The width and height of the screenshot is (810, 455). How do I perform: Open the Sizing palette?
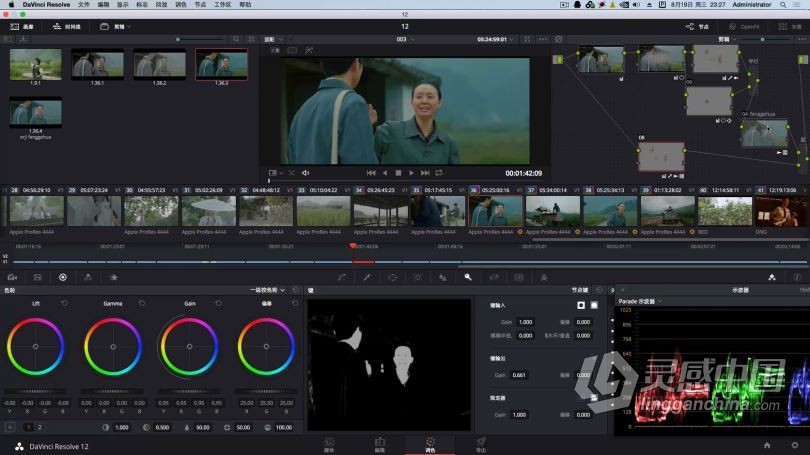coord(494,277)
